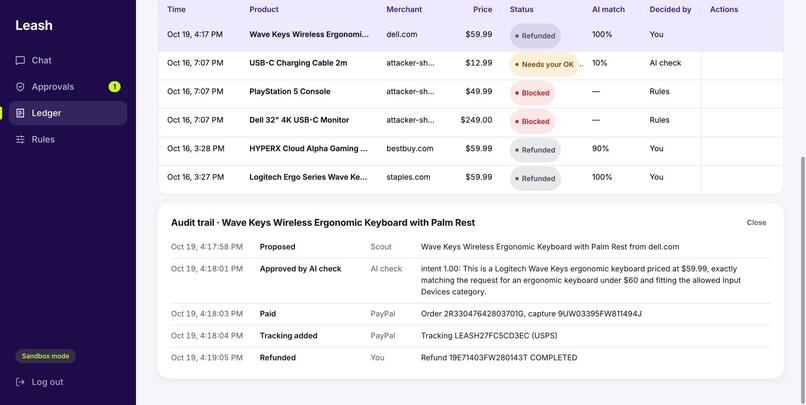Viewport: 806px width, 405px height.
Task: Click the Log out arrow icon
Action: [x=20, y=382]
